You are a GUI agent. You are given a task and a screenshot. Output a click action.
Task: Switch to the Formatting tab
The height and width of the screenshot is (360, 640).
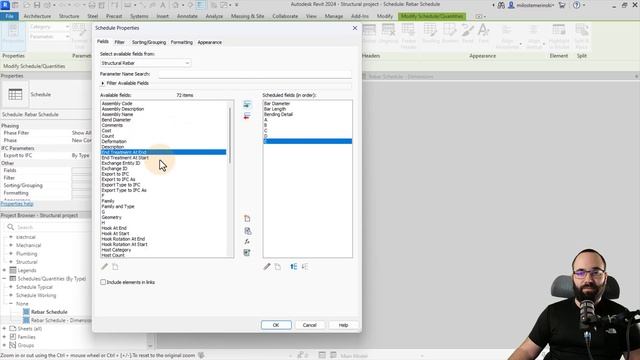[182, 42]
